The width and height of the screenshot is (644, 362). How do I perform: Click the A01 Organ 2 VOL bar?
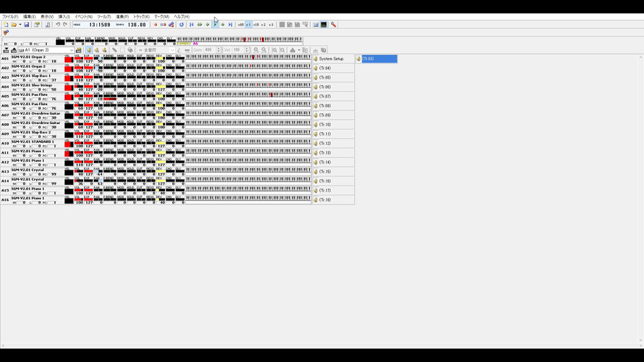pyautogui.click(x=79, y=59)
